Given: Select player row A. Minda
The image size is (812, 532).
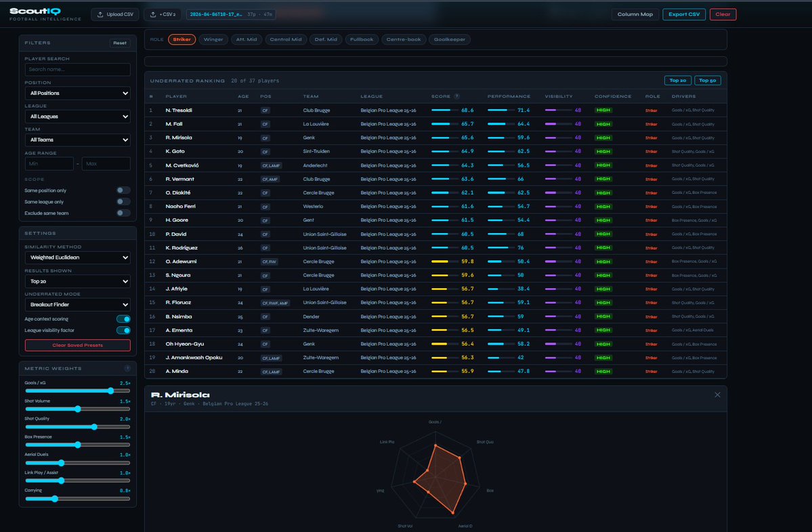Looking at the screenshot, I should [x=435, y=371].
